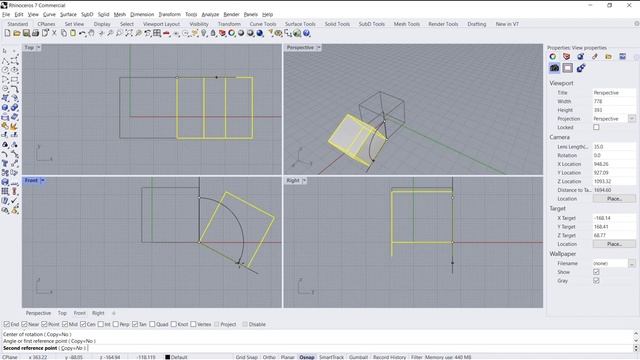Toggle Osnap in status bar

point(307,357)
